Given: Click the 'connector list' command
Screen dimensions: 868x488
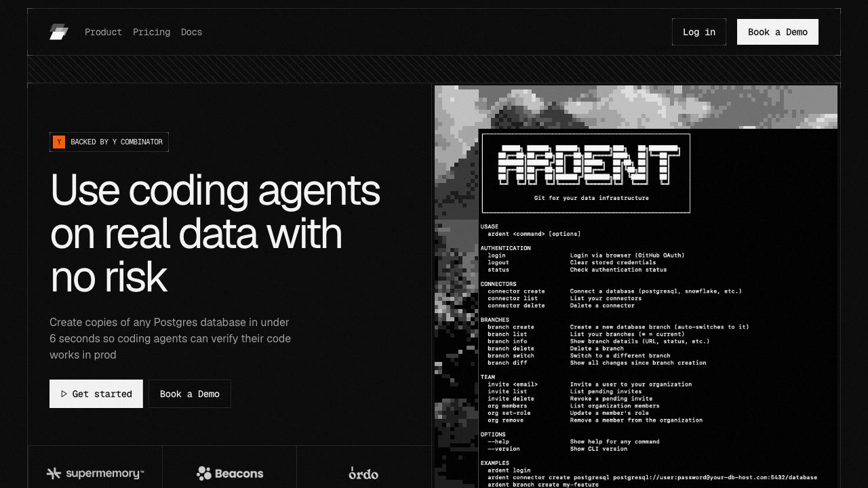Looking at the screenshot, I should click(513, 298).
